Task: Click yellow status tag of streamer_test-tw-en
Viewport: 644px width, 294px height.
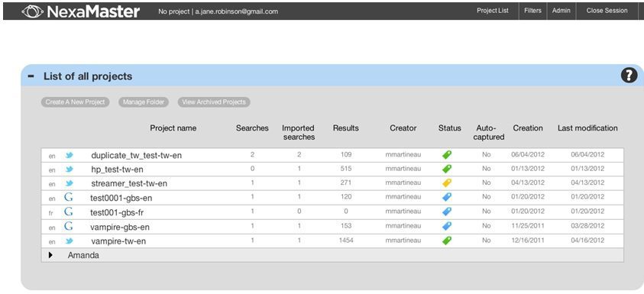Action: [446, 183]
